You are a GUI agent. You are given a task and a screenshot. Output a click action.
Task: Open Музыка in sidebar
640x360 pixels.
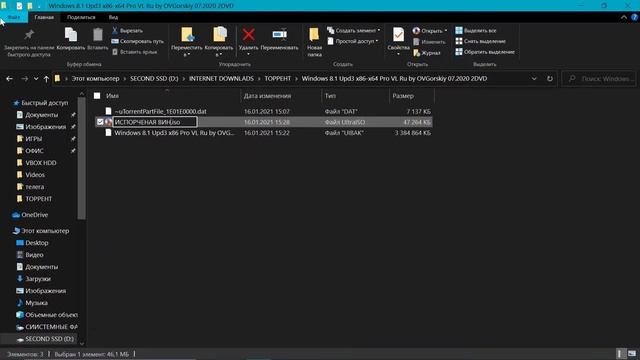[x=36, y=303]
